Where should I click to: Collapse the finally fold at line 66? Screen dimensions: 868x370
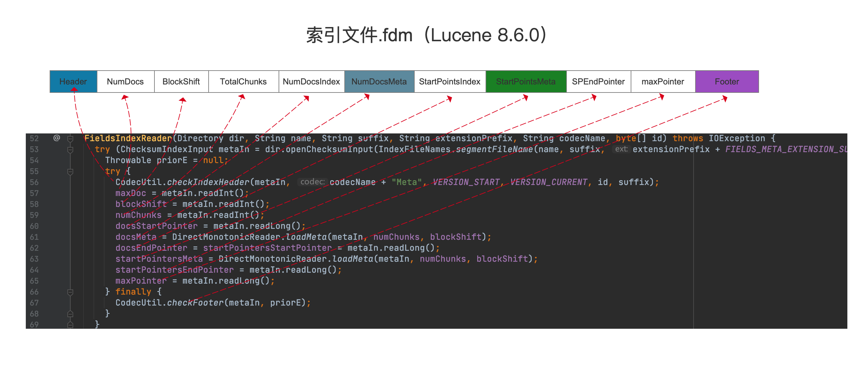click(x=70, y=292)
